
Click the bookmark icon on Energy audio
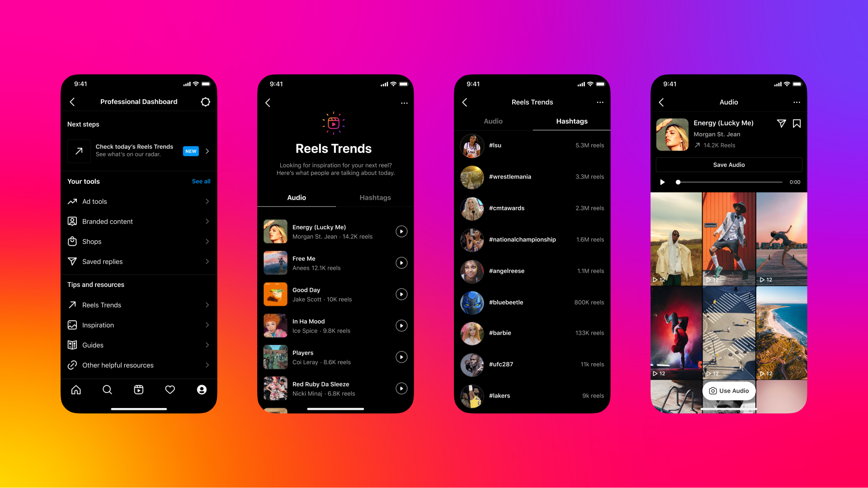coord(796,124)
